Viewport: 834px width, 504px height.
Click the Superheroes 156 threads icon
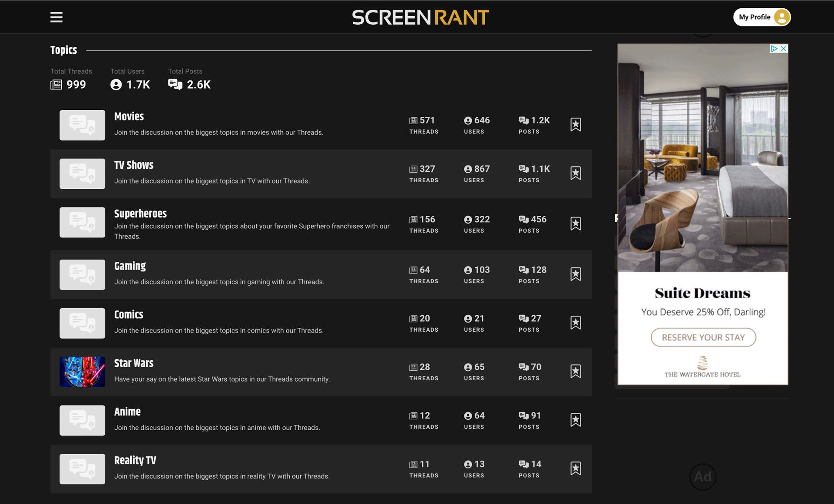[x=413, y=220]
